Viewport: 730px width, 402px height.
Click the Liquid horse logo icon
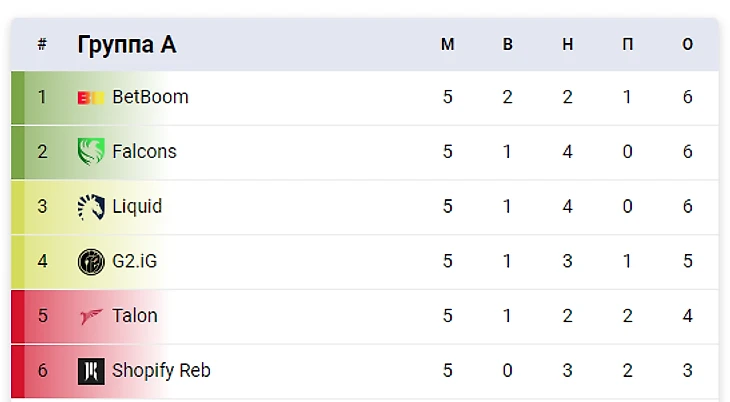click(91, 207)
